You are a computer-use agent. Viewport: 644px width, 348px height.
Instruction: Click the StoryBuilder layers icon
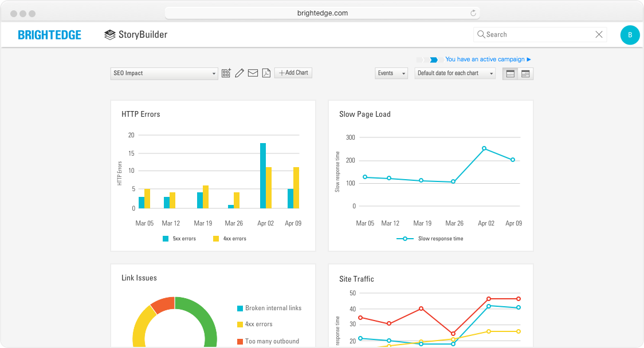click(109, 35)
